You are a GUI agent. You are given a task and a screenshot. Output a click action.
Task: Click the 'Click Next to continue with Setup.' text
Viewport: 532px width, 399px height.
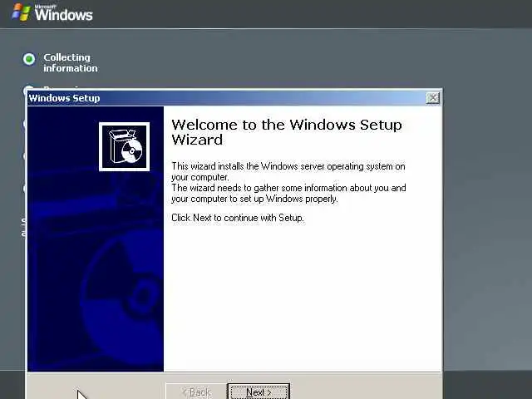pos(238,218)
